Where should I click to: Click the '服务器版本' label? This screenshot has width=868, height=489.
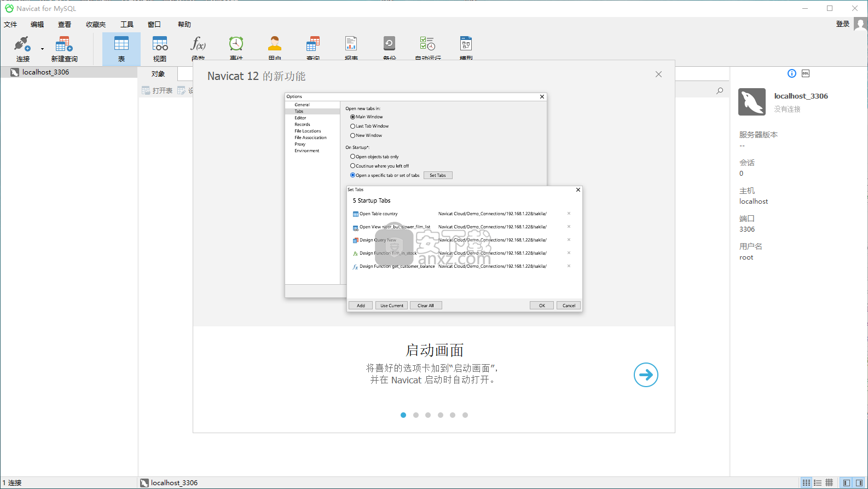(759, 135)
